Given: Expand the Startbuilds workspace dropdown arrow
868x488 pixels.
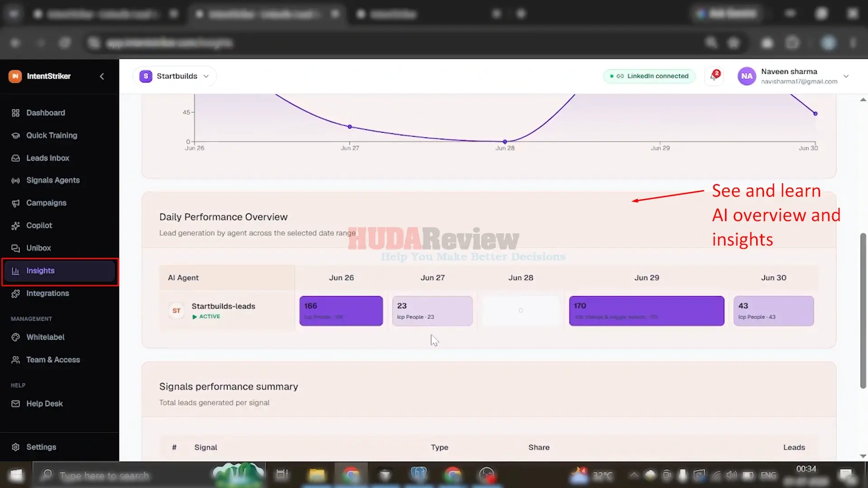Looking at the screenshot, I should [206, 76].
